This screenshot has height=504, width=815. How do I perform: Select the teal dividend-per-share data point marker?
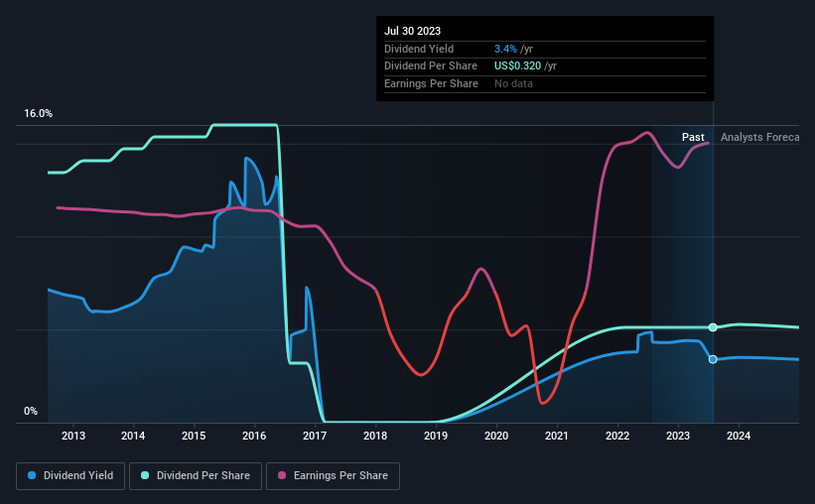[713, 327]
